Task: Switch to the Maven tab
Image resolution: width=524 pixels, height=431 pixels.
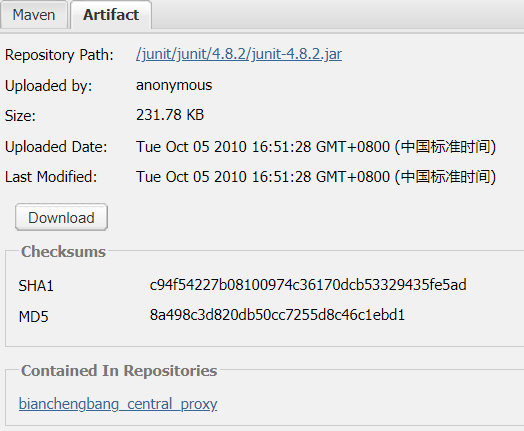Action: pyautogui.click(x=34, y=15)
